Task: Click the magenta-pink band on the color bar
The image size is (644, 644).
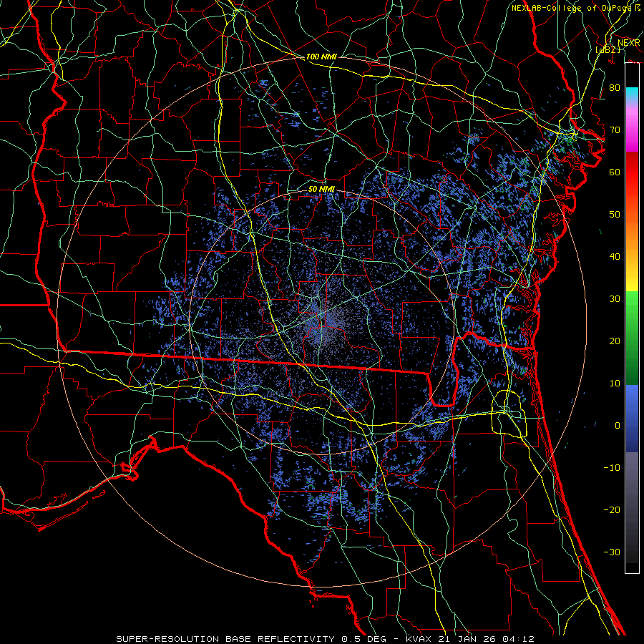Action: click(x=632, y=132)
